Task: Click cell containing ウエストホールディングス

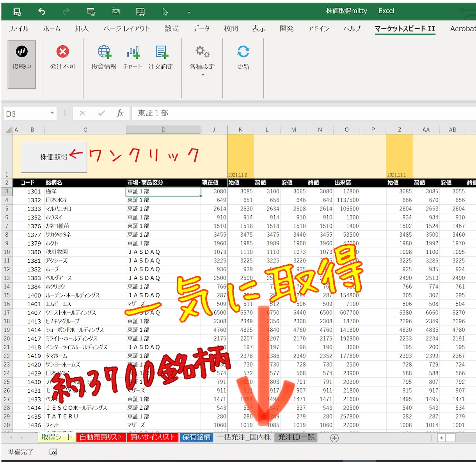Action: [x=85, y=313]
